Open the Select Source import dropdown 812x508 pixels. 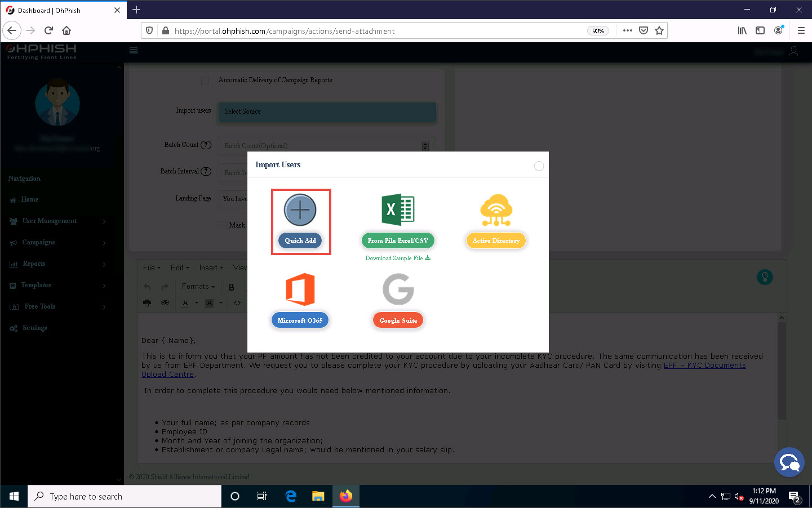pos(327,112)
